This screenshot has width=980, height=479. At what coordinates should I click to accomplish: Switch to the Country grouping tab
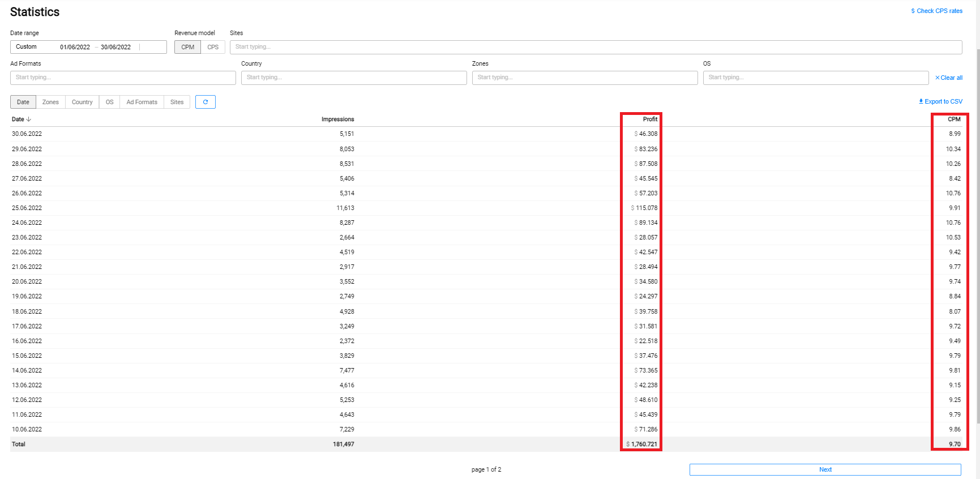pyautogui.click(x=82, y=102)
